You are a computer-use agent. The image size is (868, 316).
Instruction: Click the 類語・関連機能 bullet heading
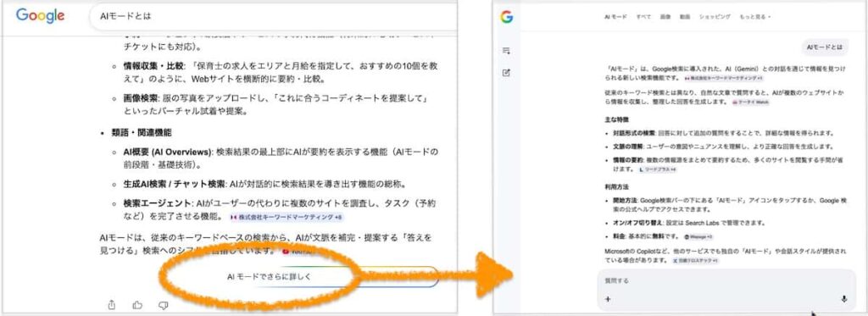click(142, 133)
